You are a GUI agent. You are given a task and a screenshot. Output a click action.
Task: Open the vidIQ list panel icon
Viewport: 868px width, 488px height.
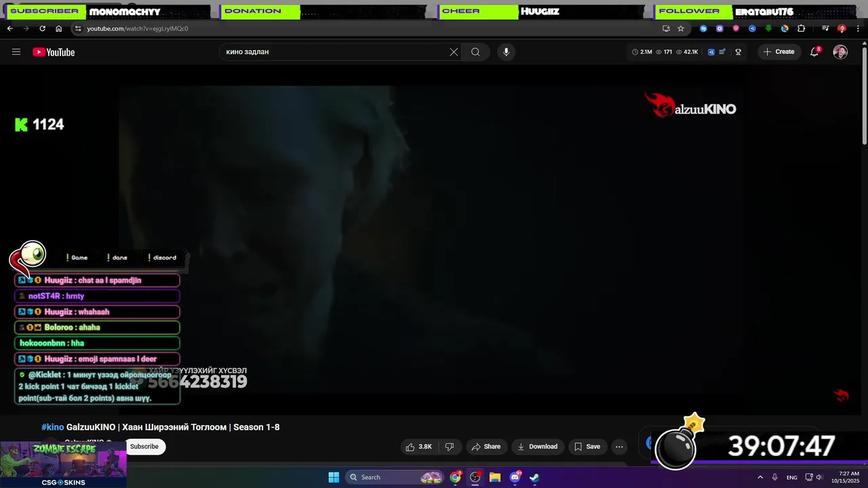[x=722, y=52]
